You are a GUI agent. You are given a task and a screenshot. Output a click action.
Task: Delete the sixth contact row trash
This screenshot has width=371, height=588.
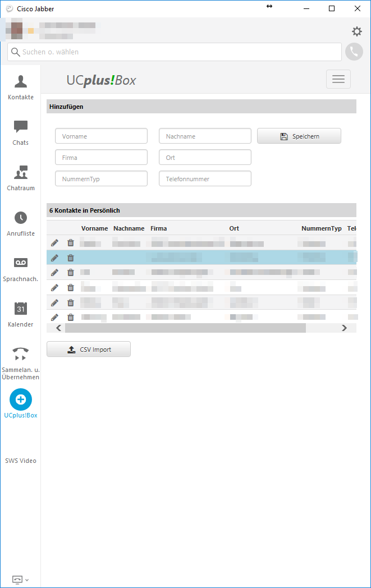click(71, 317)
